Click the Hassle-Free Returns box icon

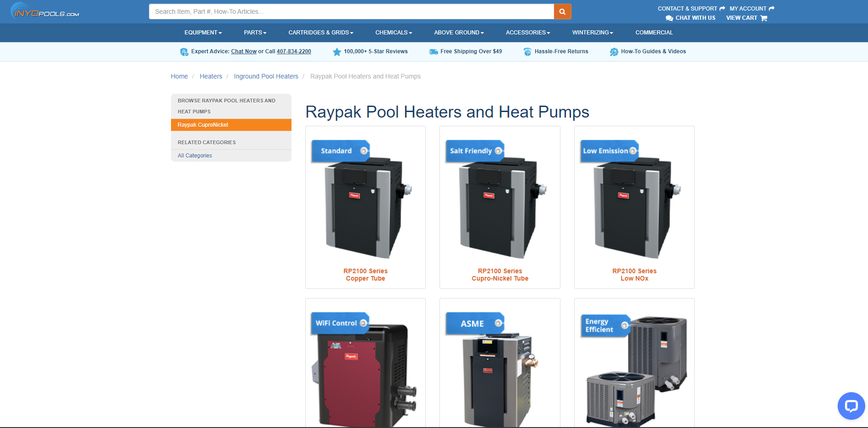(x=526, y=51)
